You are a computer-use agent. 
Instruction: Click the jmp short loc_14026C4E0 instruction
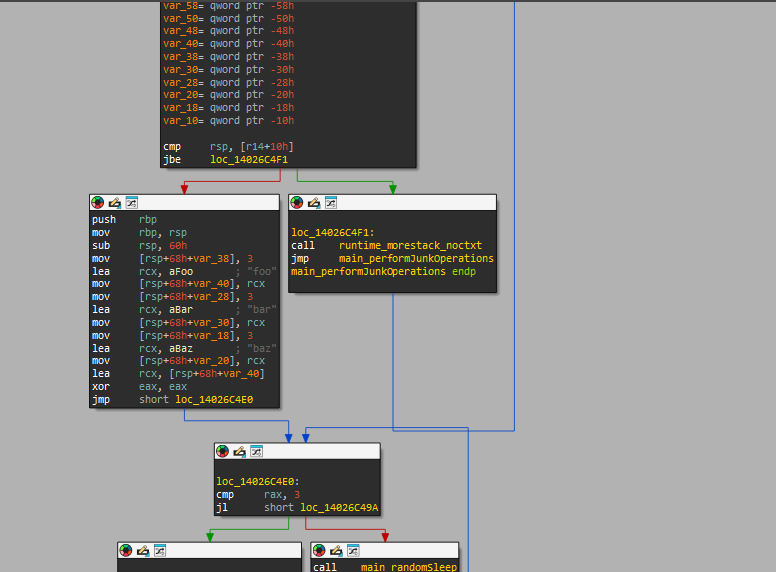pos(172,399)
